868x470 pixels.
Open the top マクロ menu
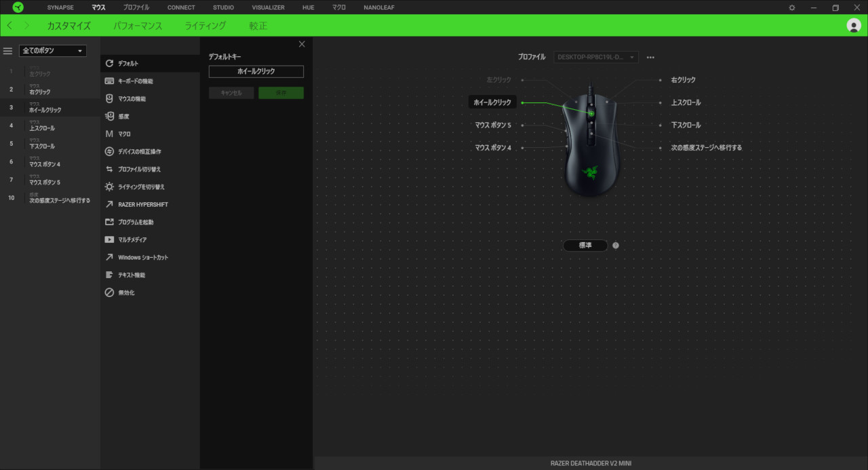click(339, 7)
